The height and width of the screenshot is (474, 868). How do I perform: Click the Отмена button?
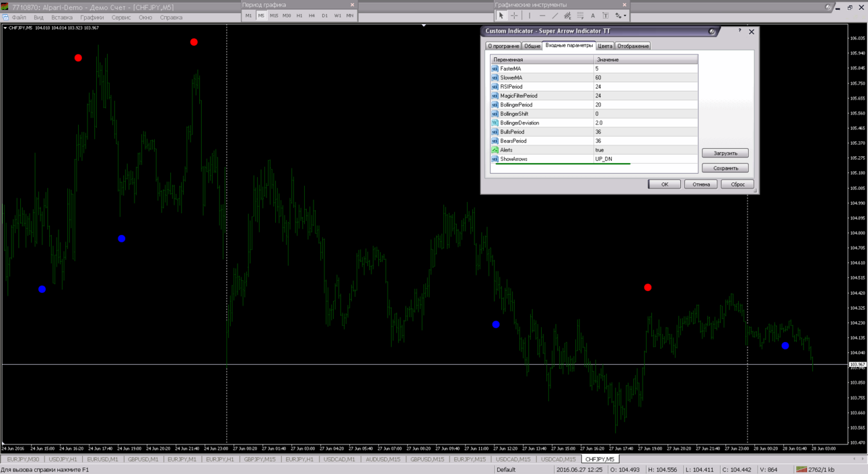click(x=700, y=184)
